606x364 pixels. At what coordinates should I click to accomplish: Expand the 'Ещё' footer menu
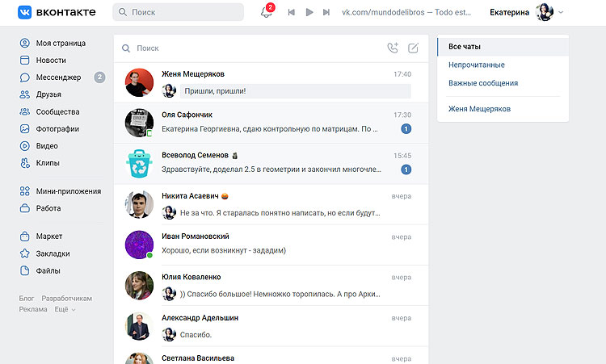click(64, 309)
